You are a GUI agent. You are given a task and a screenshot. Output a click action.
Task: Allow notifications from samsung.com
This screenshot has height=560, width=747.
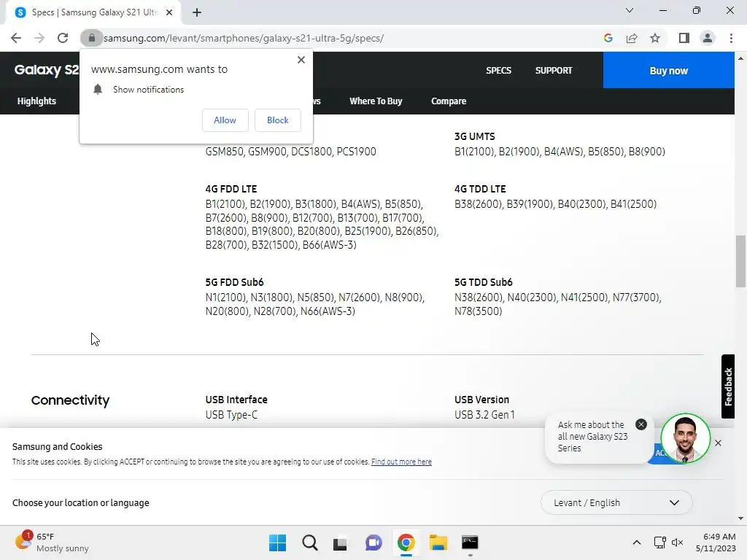point(225,120)
